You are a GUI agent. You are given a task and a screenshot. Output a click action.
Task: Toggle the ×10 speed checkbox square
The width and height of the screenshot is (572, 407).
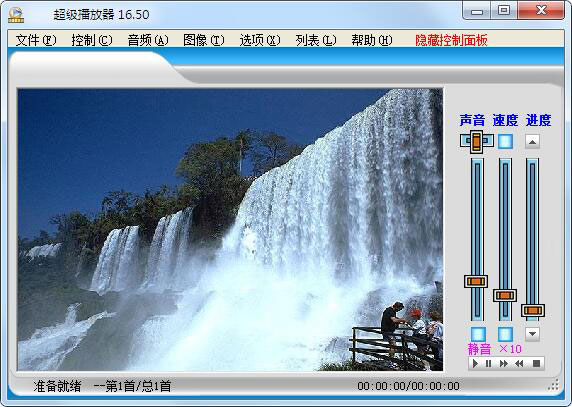coord(505,334)
